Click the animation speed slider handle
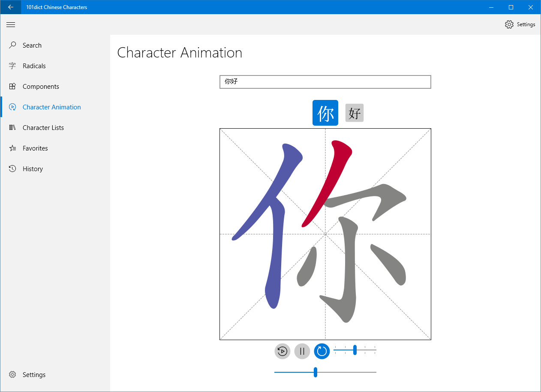This screenshot has height=392, width=541. tap(355, 350)
